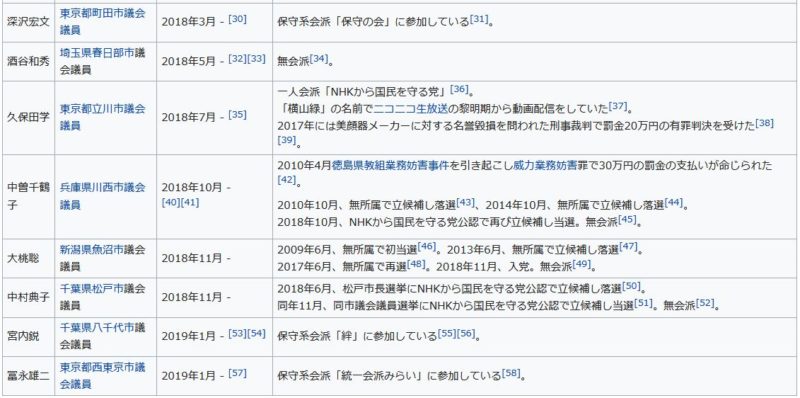
Task: Jump to footnote [49]
Action: pyautogui.click(x=581, y=264)
